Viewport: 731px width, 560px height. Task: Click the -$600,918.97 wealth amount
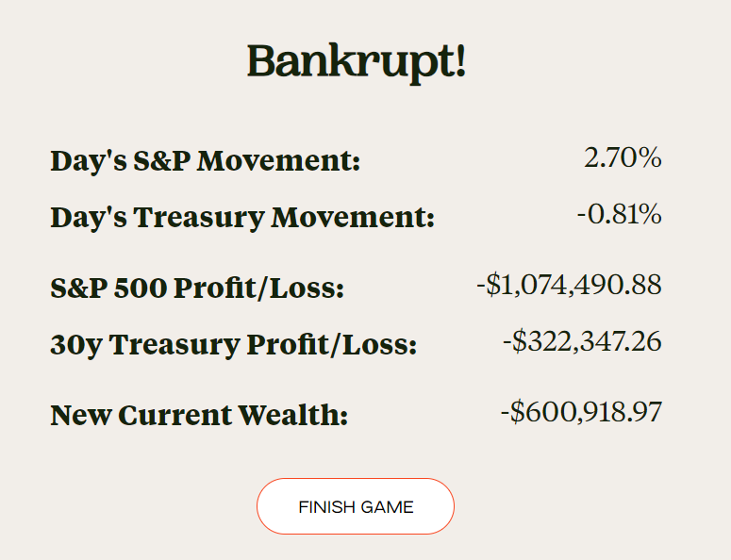(581, 412)
